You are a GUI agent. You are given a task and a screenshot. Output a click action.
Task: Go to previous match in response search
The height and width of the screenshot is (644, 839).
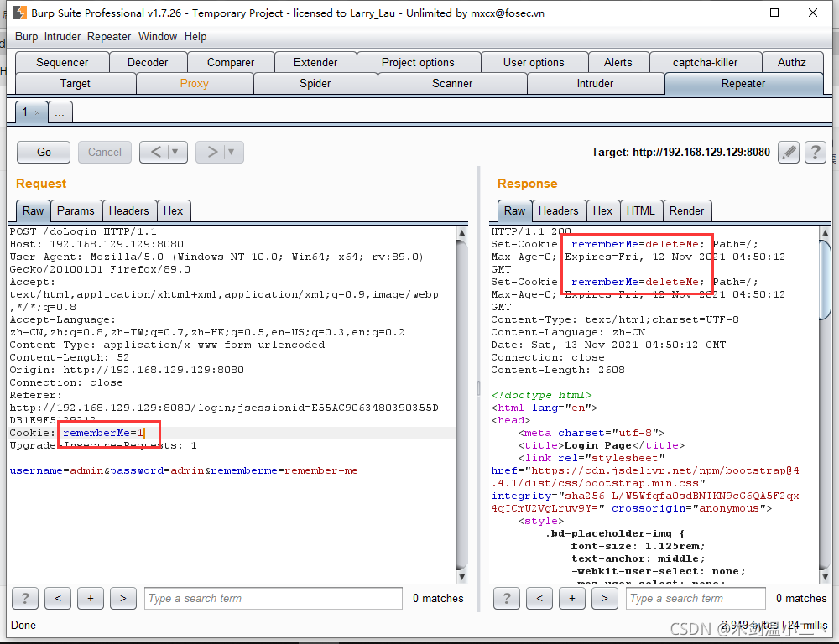pyautogui.click(x=539, y=598)
